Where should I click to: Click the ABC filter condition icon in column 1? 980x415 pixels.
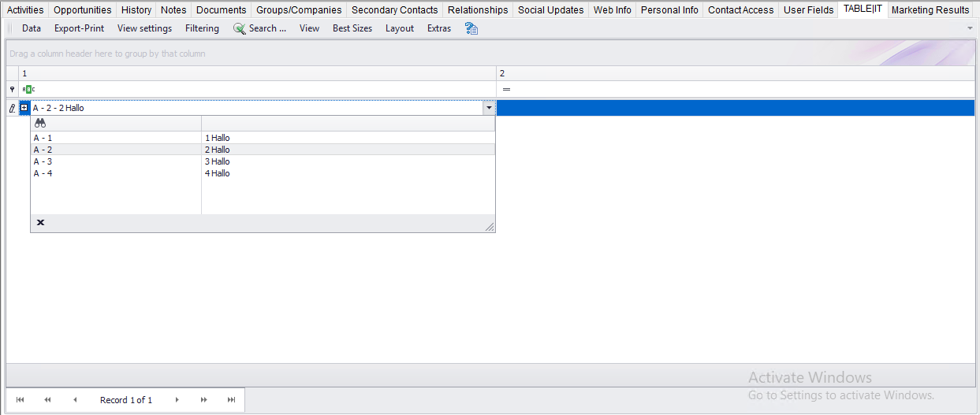point(28,89)
